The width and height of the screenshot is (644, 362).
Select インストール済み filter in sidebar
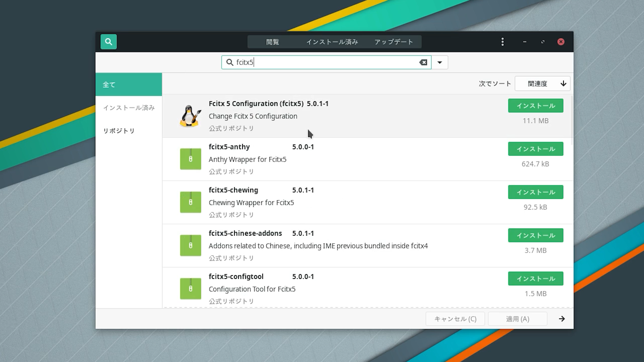point(128,108)
